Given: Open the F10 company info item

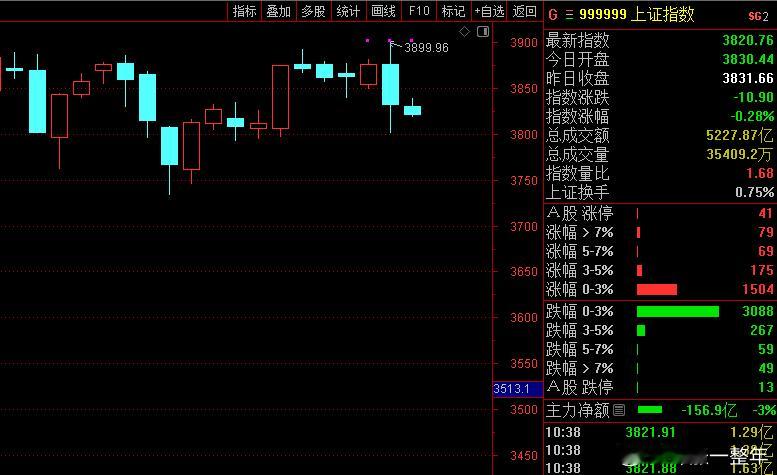Looking at the screenshot, I should tap(419, 11).
